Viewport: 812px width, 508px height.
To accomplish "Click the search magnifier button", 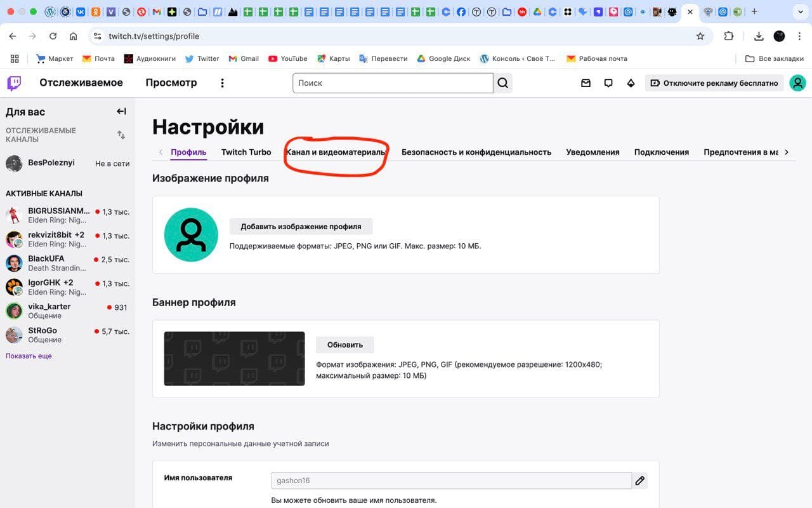I will [502, 83].
